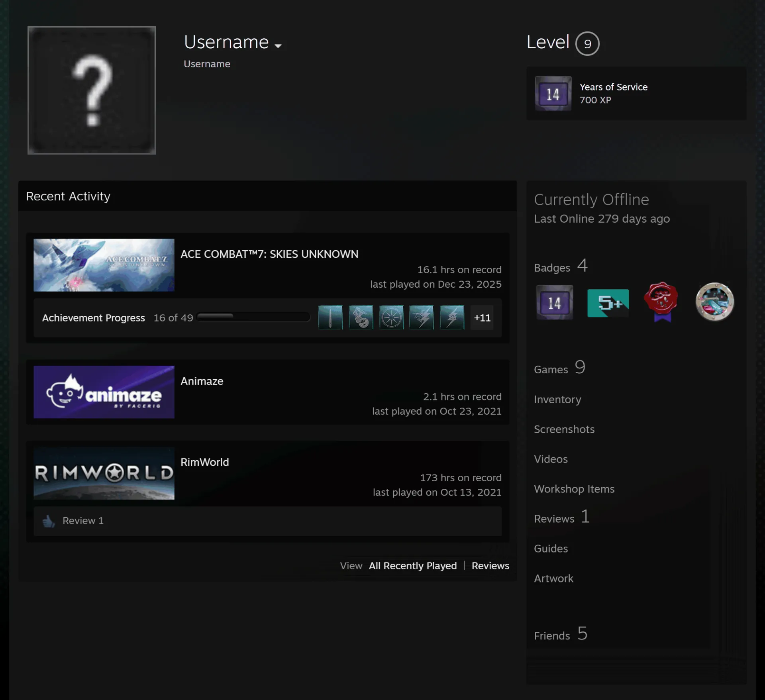Open Review 1 for RimWorld
Viewport: 765px width, 700px height.
(83, 521)
